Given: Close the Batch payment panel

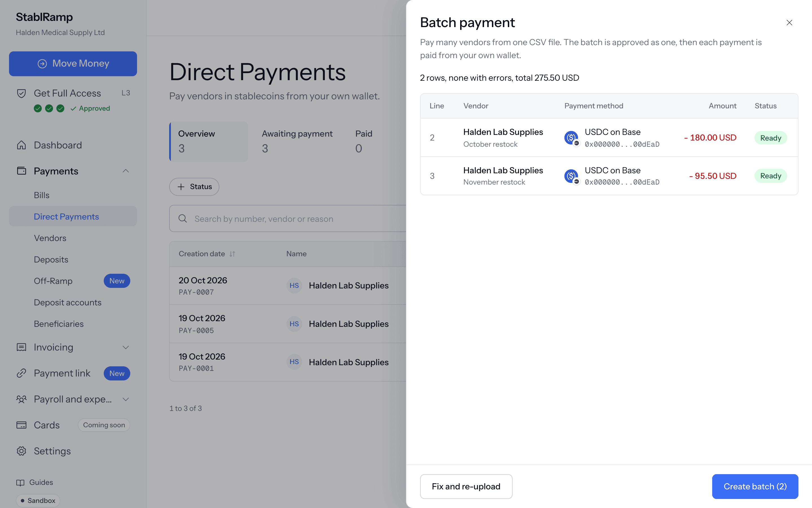Looking at the screenshot, I should pos(789,23).
